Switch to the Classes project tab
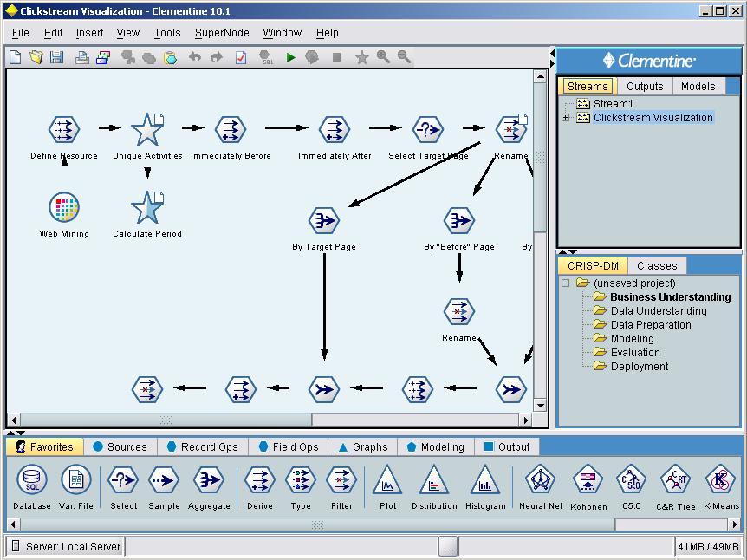 [x=657, y=266]
